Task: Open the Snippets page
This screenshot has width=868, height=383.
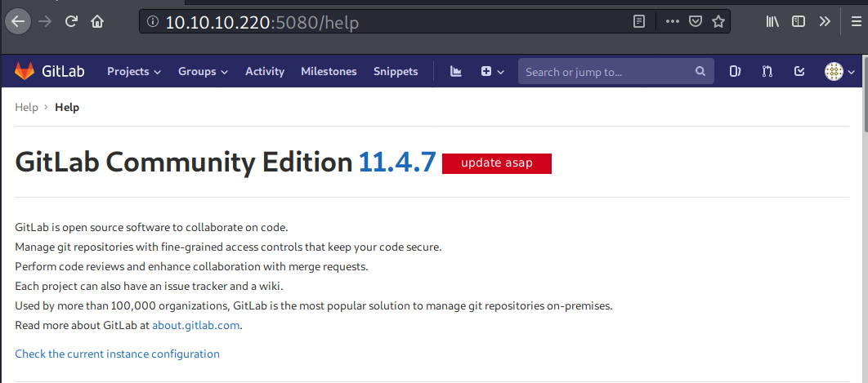Action: tap(396, 71)
